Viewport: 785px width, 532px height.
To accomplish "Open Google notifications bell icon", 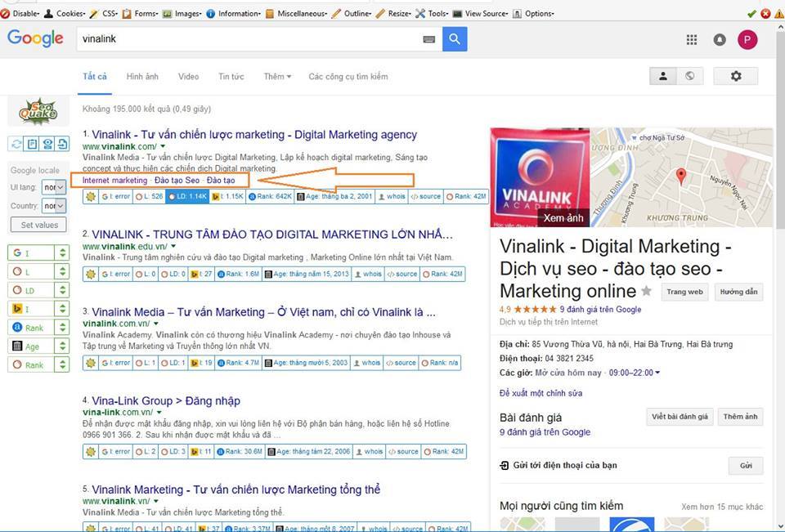I will pos(720,39).
